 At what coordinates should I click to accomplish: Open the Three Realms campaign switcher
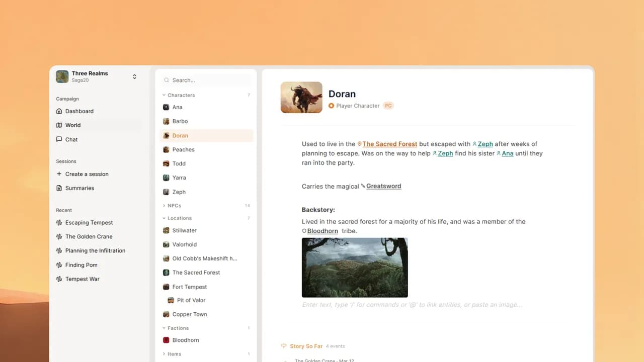(97, 76)
